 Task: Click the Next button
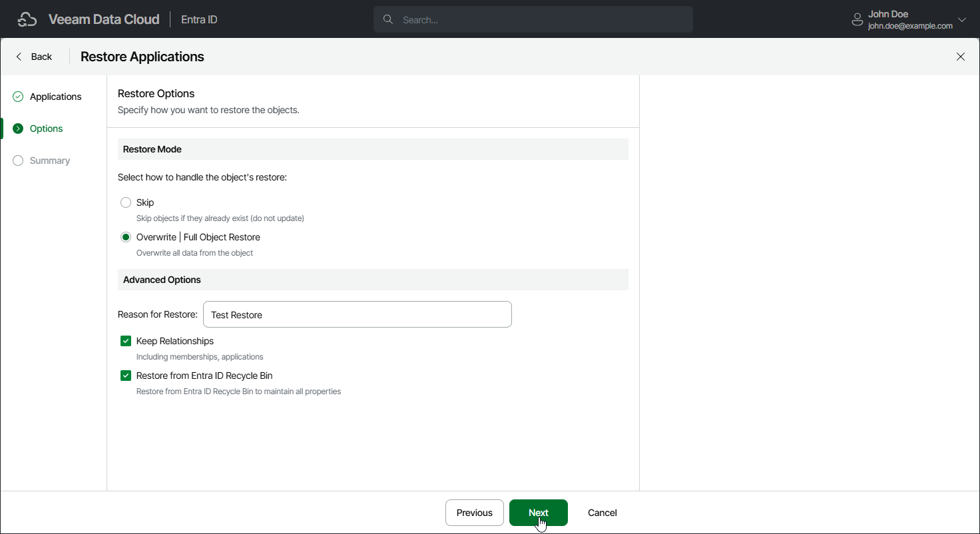pos(539,513)
